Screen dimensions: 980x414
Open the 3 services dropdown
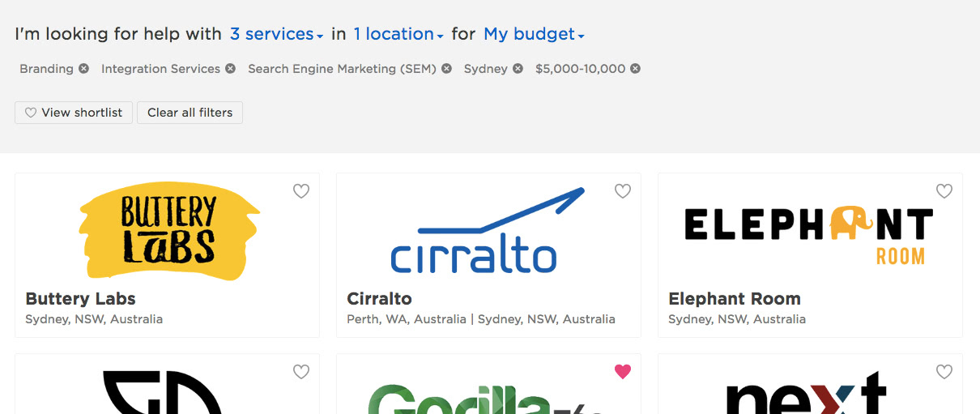(x=276, y=34)
